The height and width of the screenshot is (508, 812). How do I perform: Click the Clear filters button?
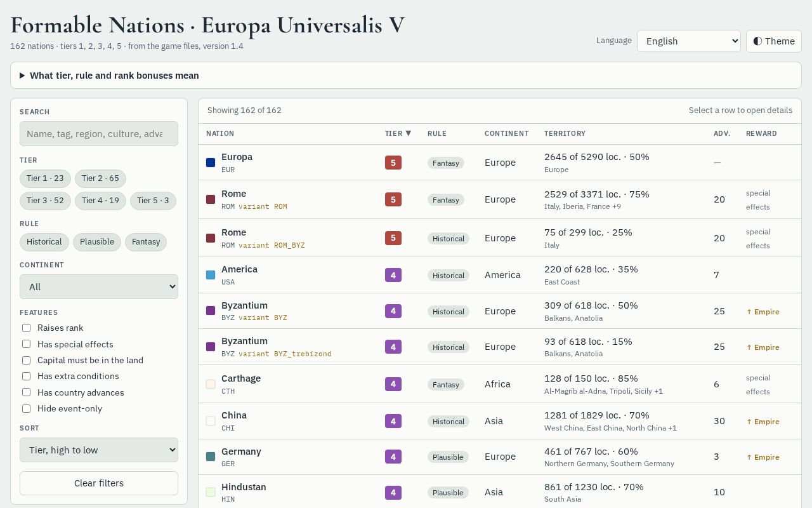coord(99,483)
